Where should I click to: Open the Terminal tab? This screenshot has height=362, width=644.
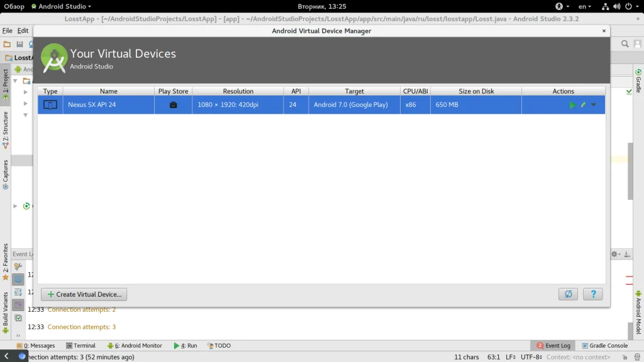(x=81, y=346)
